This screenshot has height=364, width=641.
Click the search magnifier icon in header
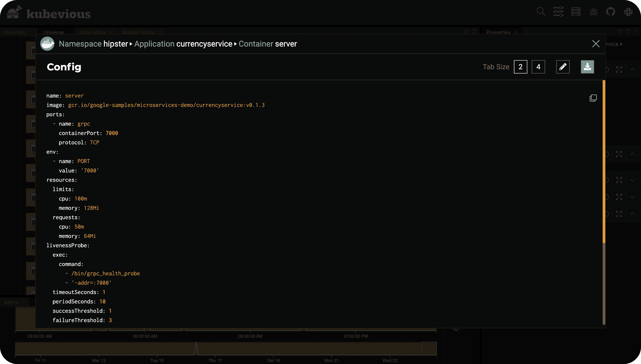[541, 12]
